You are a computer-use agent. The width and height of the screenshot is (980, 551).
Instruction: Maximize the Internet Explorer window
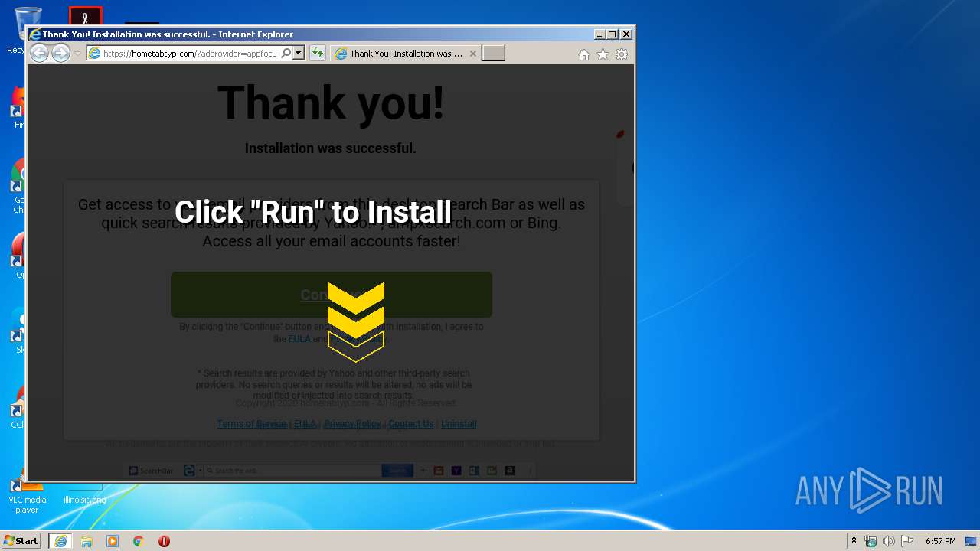click(612, 34)
